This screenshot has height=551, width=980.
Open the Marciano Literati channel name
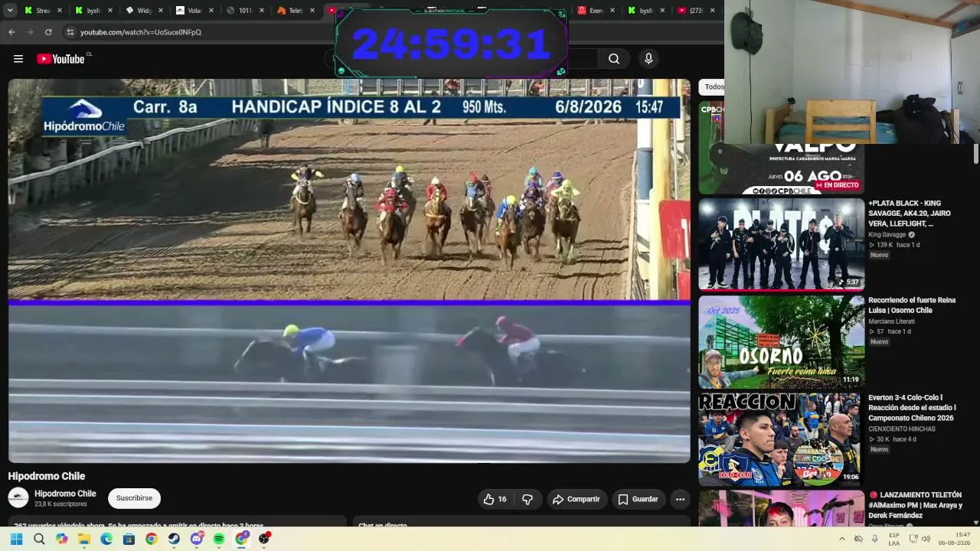click(x=891, y=321)
